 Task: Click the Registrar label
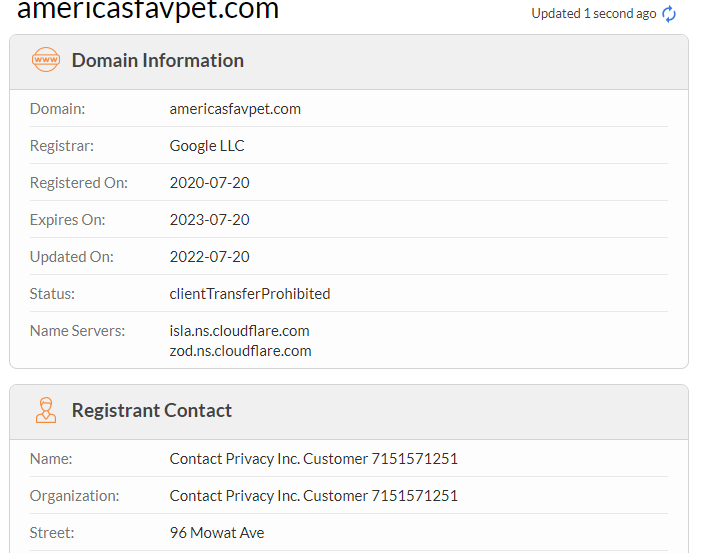pyautogui.click(x=62, y=146)
